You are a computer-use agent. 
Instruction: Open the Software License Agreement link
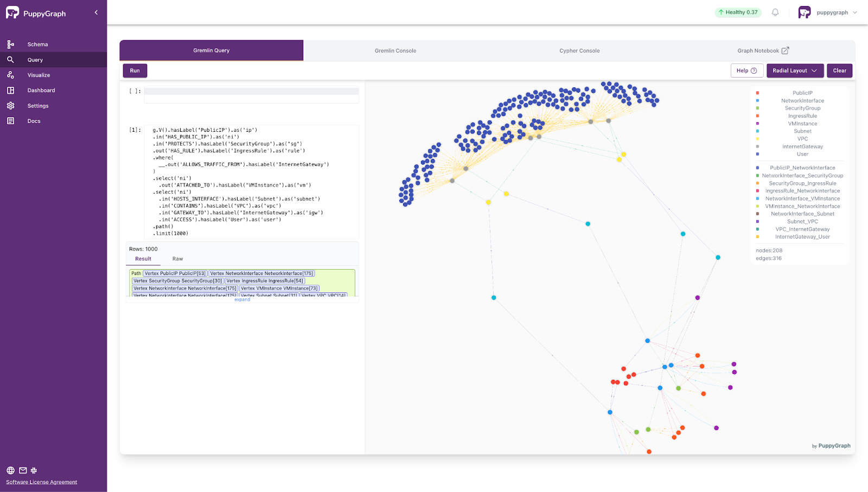(x=42, y=482)
